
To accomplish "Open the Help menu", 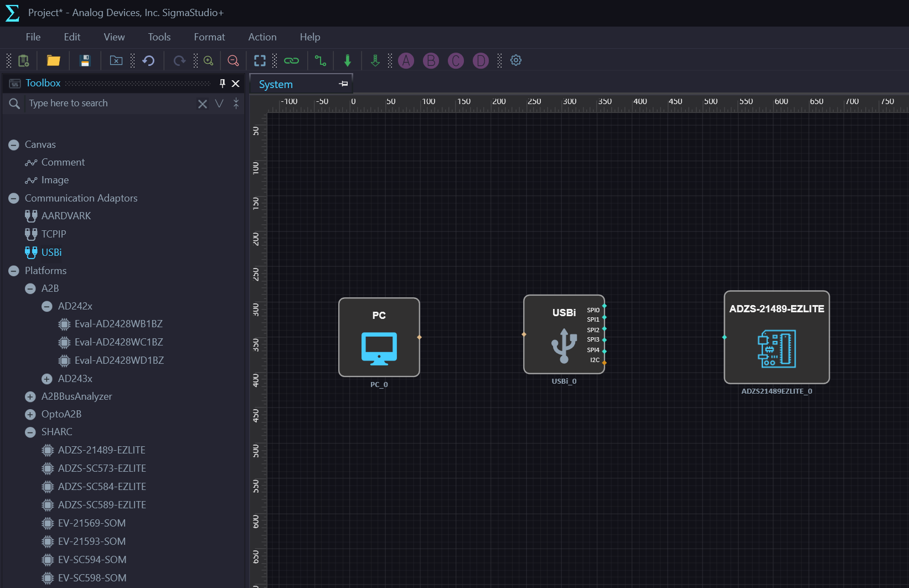I will (310, 37).
